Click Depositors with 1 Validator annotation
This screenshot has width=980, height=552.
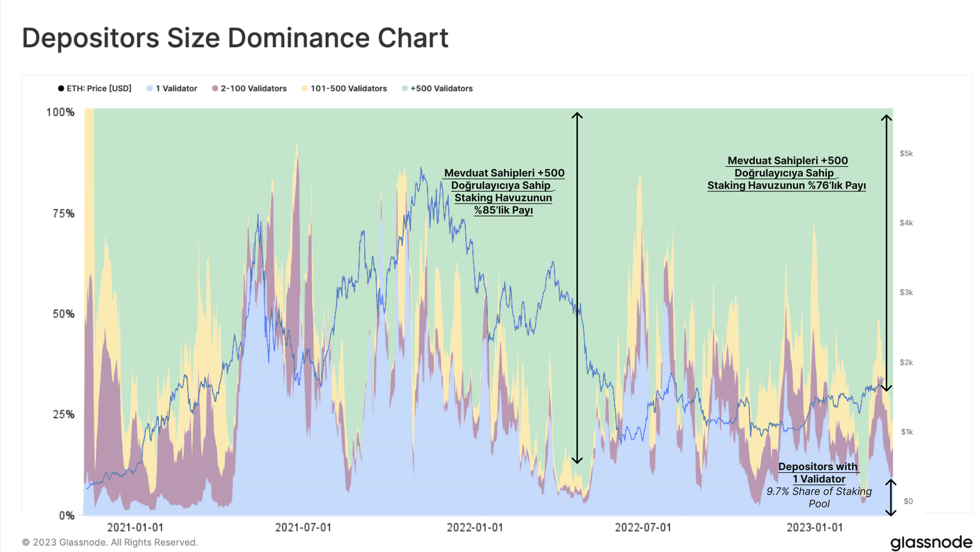pos(818,473)
